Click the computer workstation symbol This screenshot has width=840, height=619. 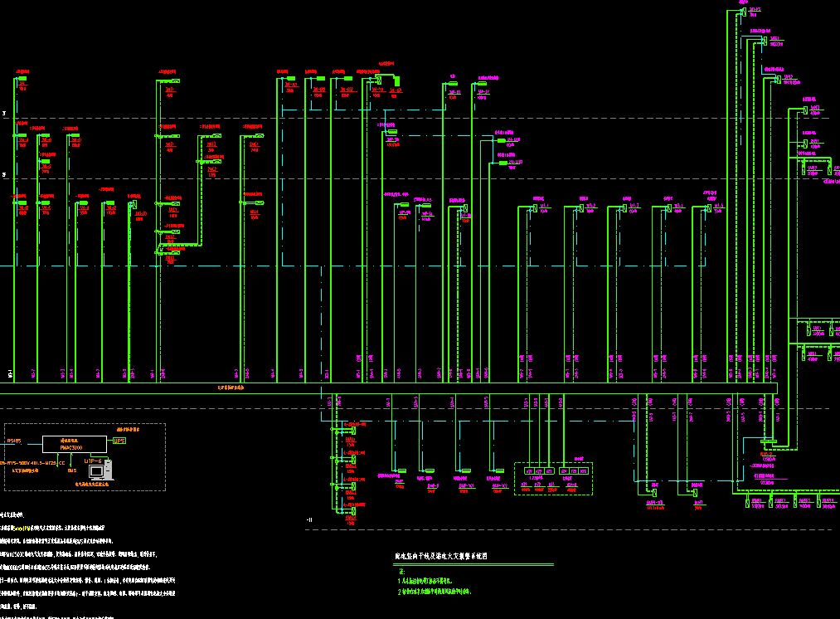tap(100, 470)
